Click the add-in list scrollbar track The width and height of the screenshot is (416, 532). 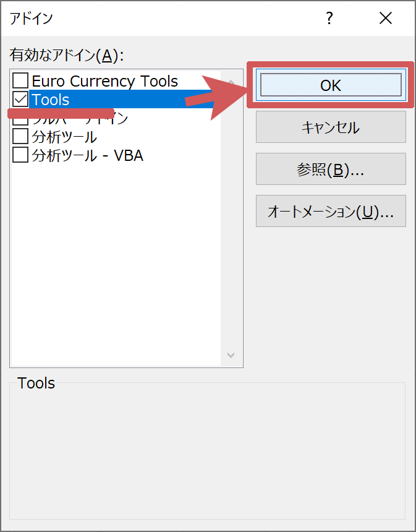[x=231, y=247]
